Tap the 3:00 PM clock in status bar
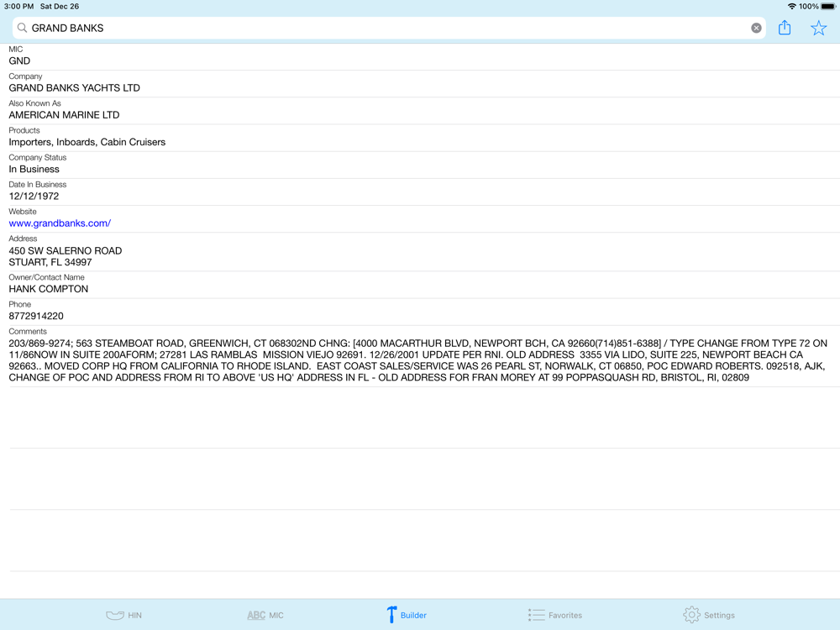 click(18, 7)
